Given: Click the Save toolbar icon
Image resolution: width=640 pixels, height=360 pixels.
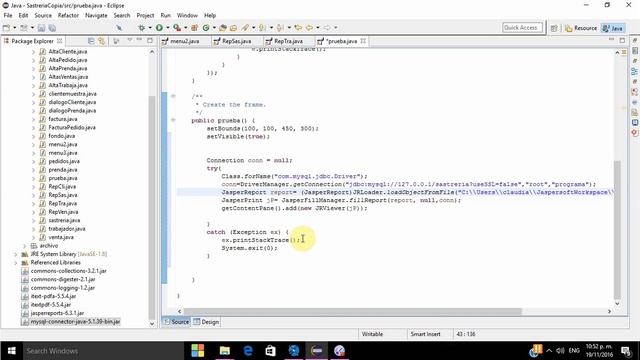Looking at the screenshot, I should click(41, 28).
